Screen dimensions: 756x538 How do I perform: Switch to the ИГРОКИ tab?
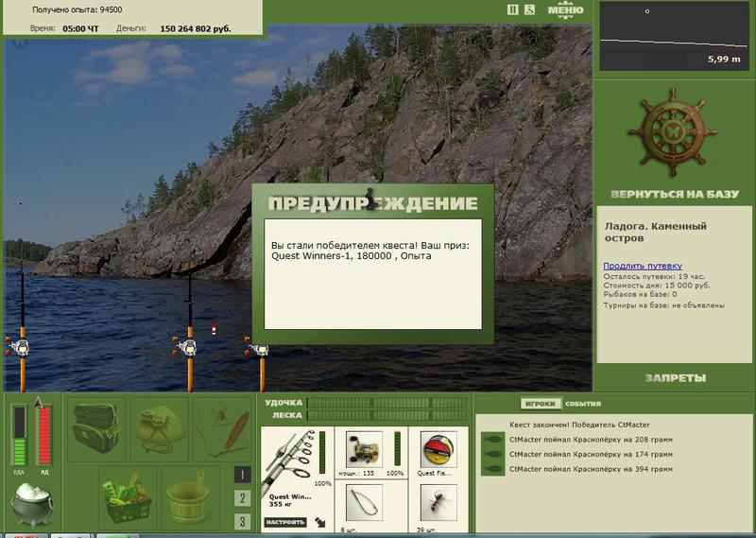coord(541,404)
